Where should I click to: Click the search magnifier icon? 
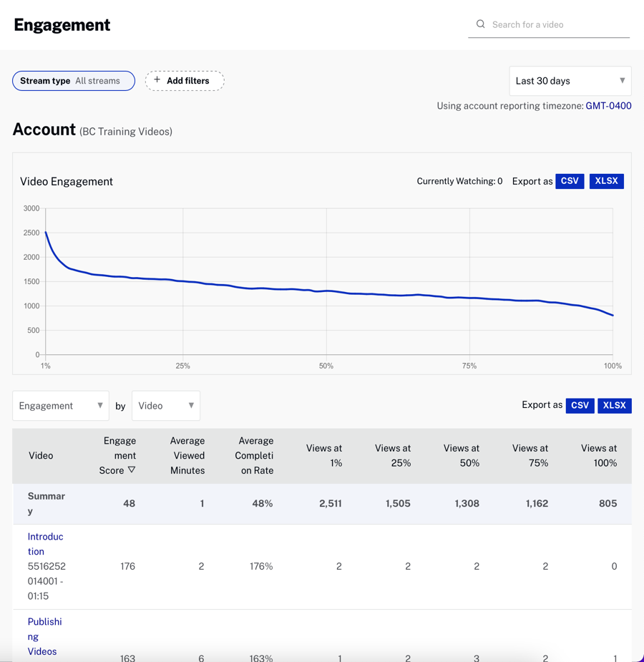click(481, 24)
